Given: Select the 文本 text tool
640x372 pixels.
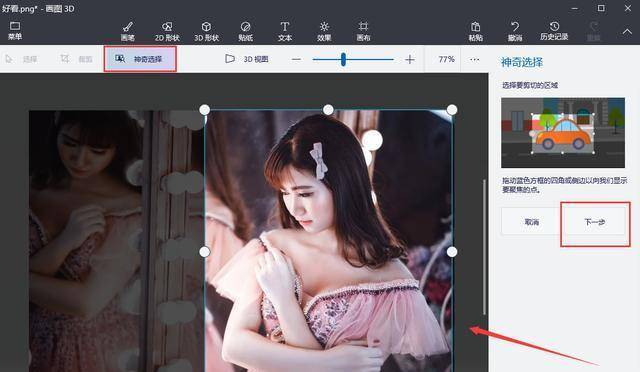Looking at the screenshot, I should [x=284, y=31].
